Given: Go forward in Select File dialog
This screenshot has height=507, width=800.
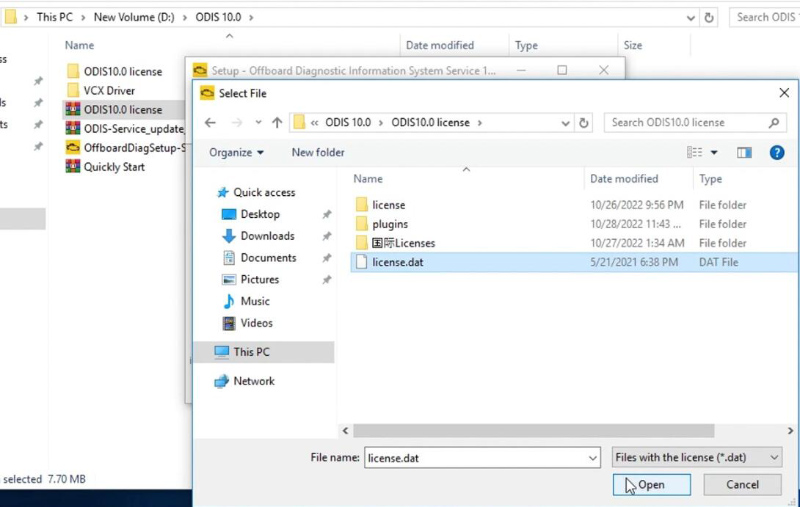Looking at the screenshot, I should (236, 122).
